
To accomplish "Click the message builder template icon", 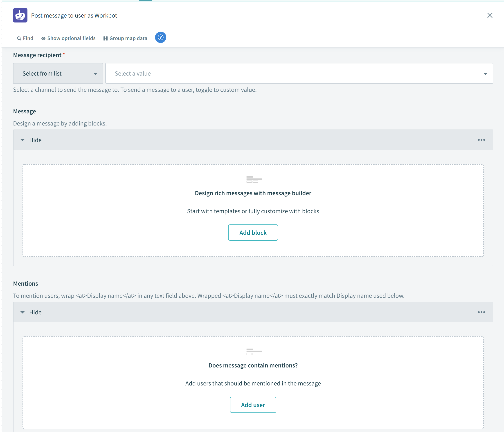I will click(x=253, y=179).
